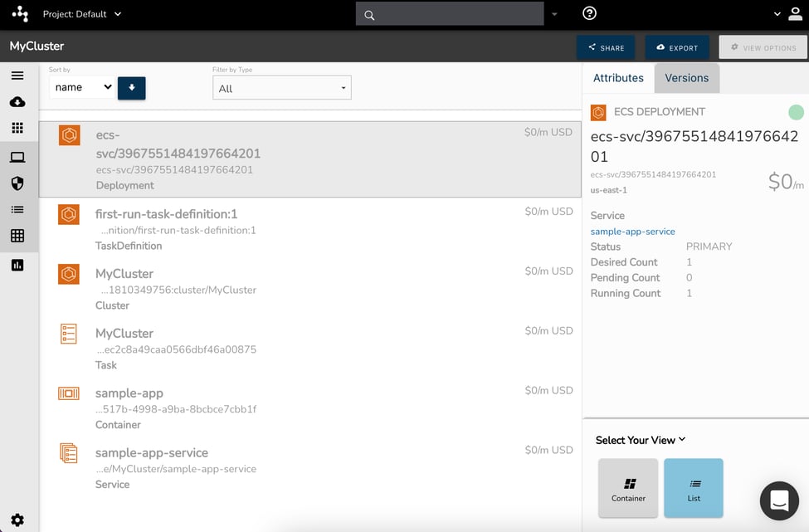The height and width of the screenshot is (532, 809).
Task: Switch to the List view
Action: click(694, 488)
